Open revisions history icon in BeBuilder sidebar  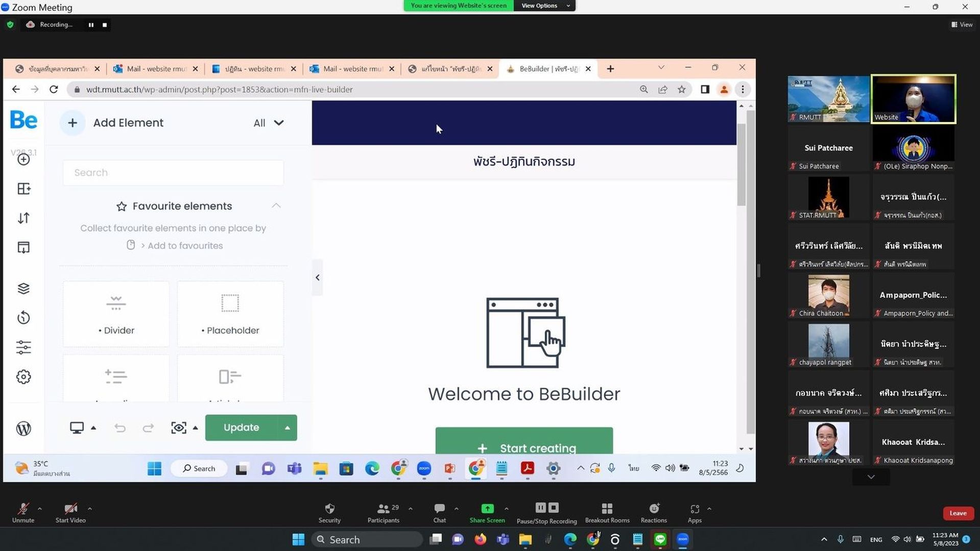23,318
